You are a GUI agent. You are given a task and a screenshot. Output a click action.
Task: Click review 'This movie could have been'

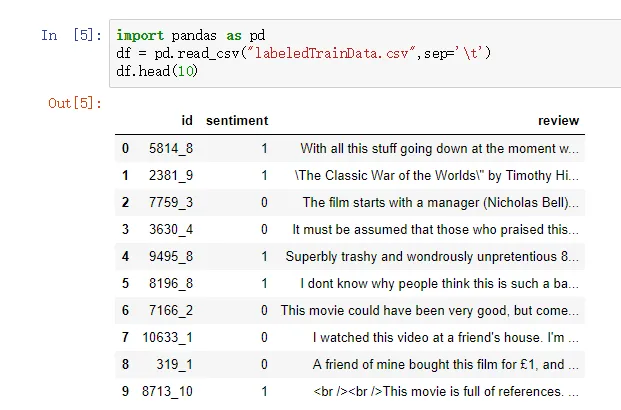tap(429, 310)
